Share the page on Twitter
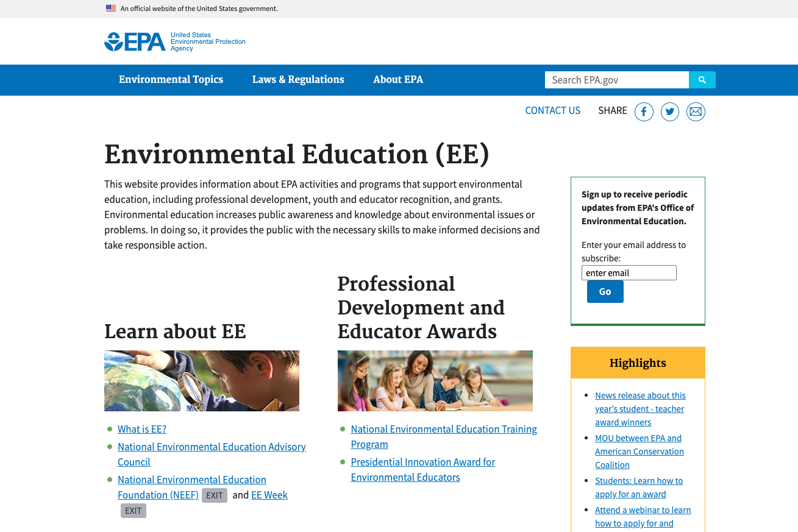This screenshot has height=532, width=798. tap(669, 112)
